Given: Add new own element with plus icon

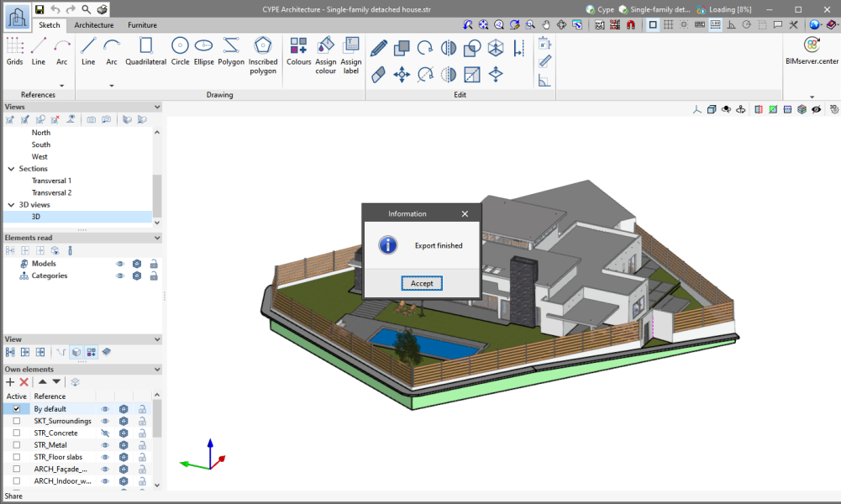Looking at the screenshot, I should click(x=10, y=382).
